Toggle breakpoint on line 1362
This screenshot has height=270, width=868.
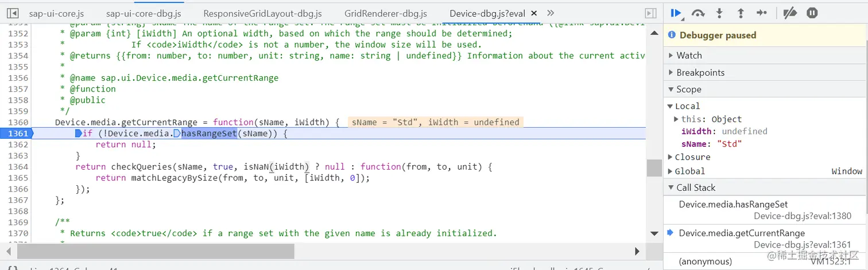(x=18, y=144)
